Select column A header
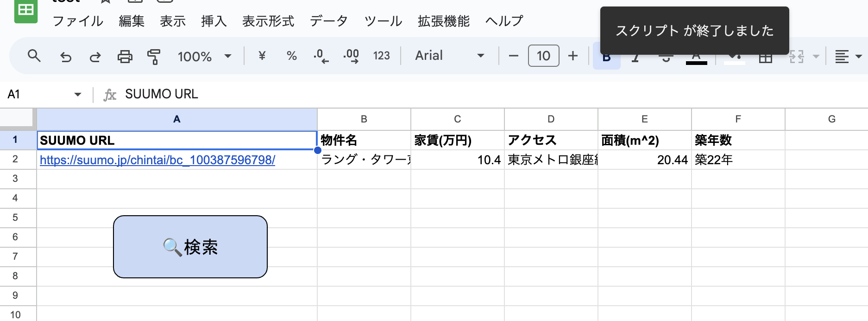Screen dimensions: 868x321 177,119
